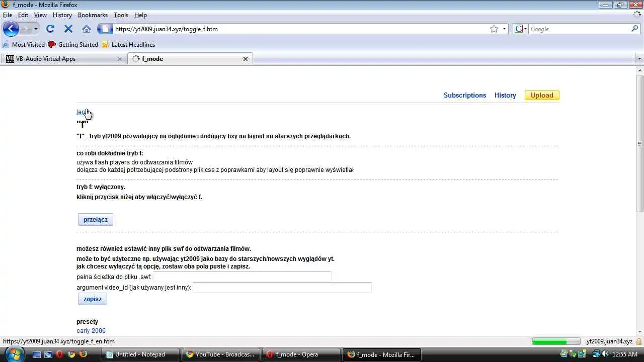Viewport: 644px width, 362px height.
Task: Click the [en] language link
Action: point(83,112)
